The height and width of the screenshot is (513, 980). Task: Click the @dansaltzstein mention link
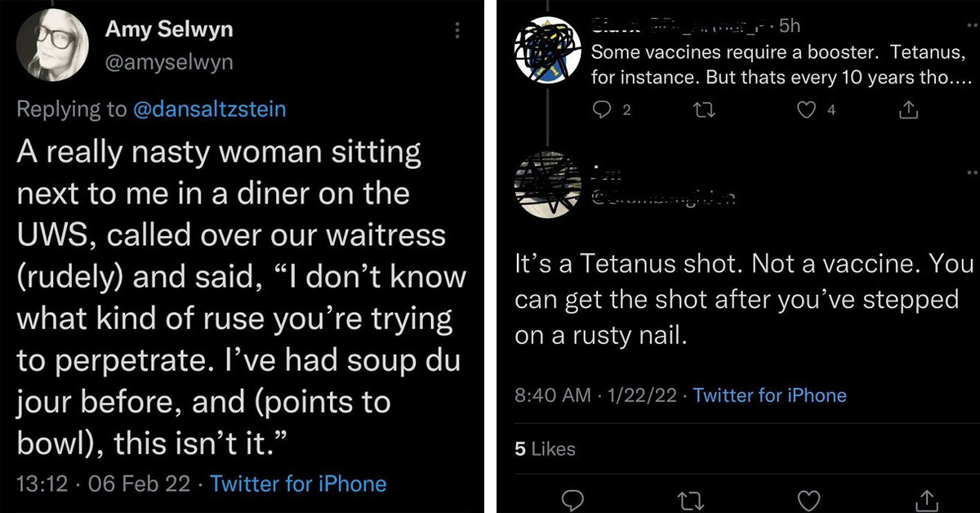[x=209, y=109]
